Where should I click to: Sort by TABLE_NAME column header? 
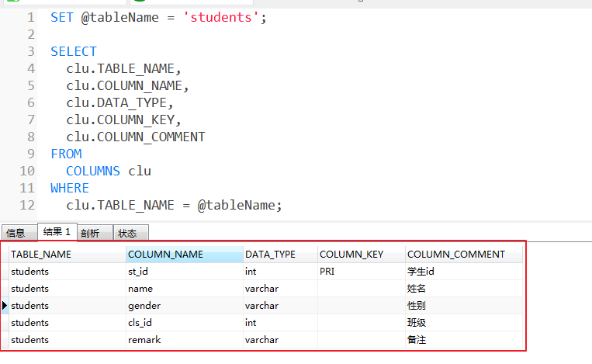68,254
